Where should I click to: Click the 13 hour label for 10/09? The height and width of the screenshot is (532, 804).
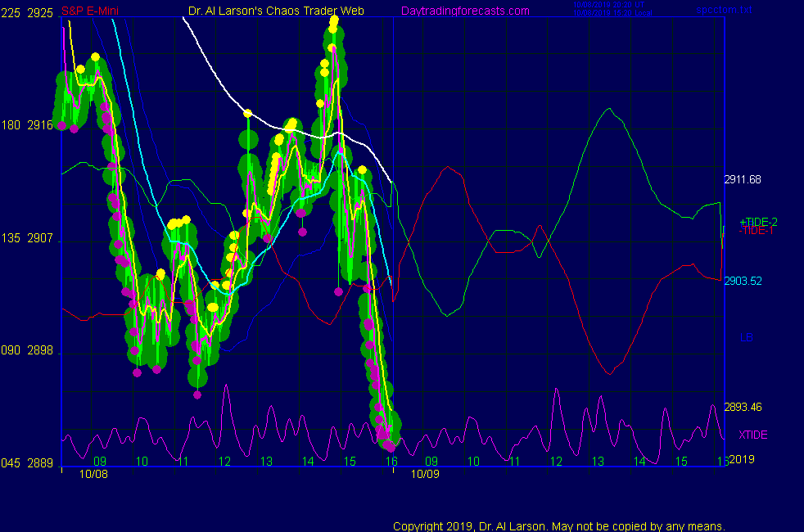click(598, 462)
